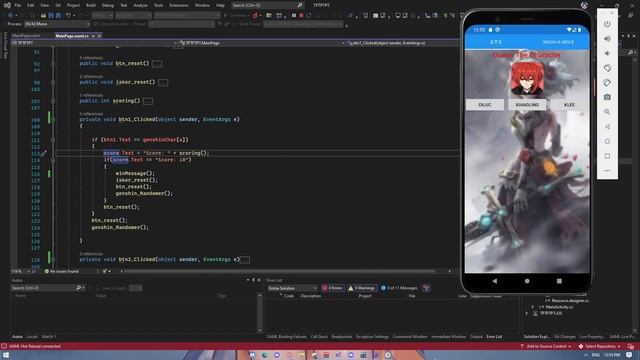Viewport: 640px width, 360px height.
Task: Expand the collapsed btn_reset method
Action: (x=53, y=64)
